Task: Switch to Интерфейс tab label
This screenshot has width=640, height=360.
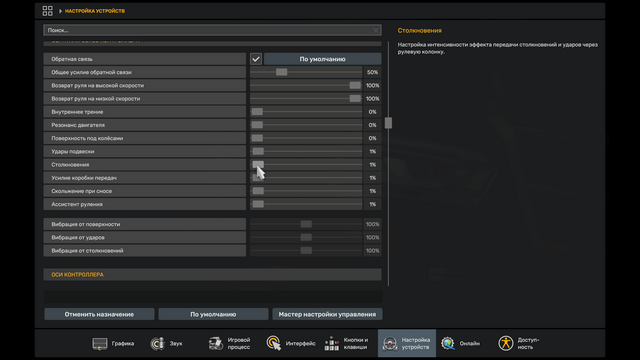Action: click(x=300, y=344)
